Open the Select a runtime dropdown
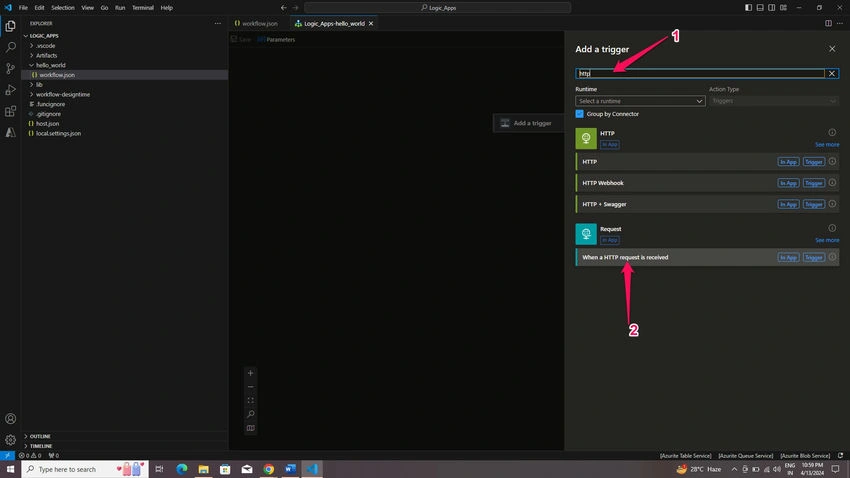This screenshot has width=850, height=478. (640, 101)
